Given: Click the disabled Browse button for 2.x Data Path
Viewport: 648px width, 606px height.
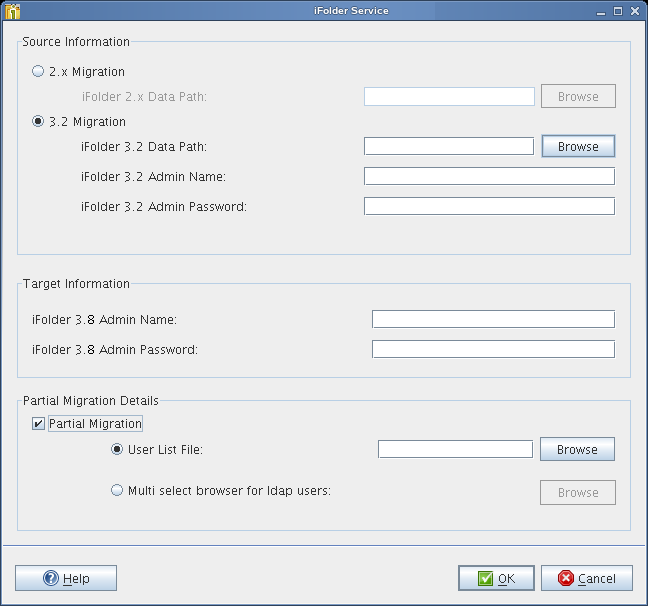Looking at the screenshot, I should pyautogui.click(x=578, y=96).
